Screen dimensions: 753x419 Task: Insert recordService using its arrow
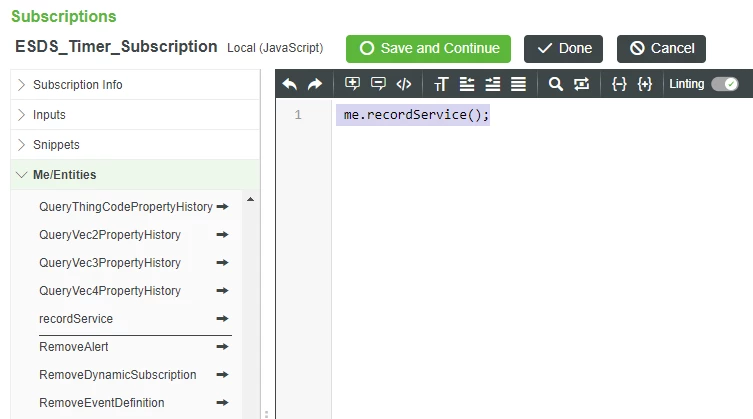click(222, 318)
